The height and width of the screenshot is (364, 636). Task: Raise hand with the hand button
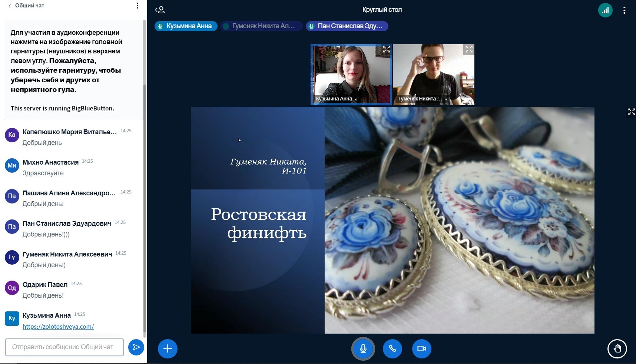(617, 349)
